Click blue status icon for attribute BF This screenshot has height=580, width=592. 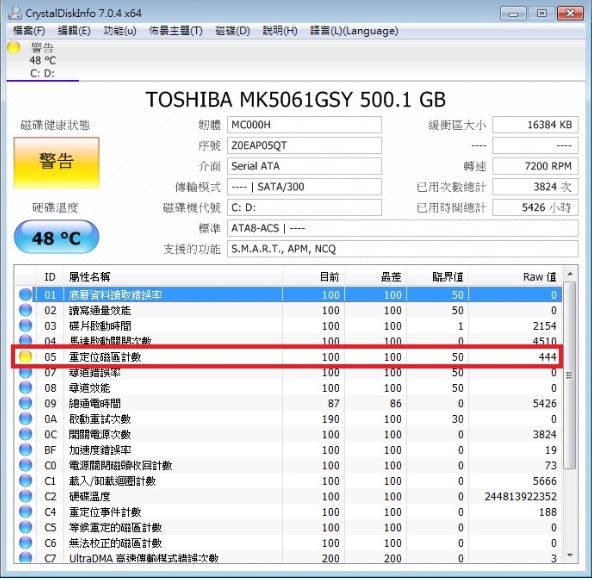[25, 450]
